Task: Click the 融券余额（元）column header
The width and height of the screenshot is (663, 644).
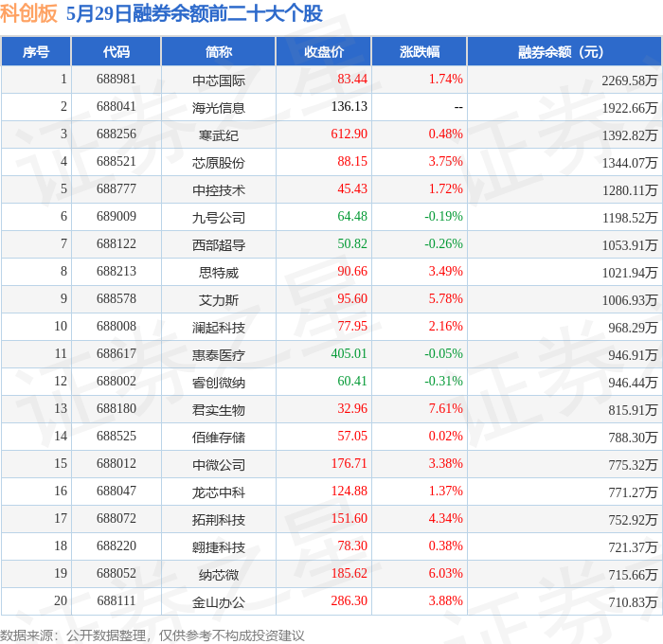Action: coord(564,51)
